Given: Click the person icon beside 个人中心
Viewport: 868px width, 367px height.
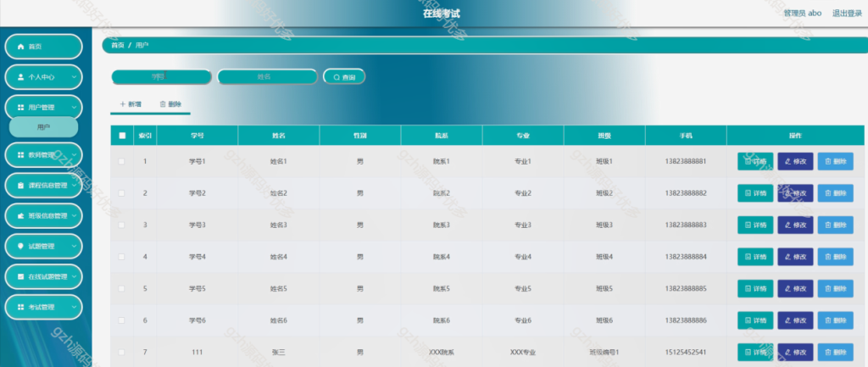Looking at the screenshot, I should tap(21, 77).
